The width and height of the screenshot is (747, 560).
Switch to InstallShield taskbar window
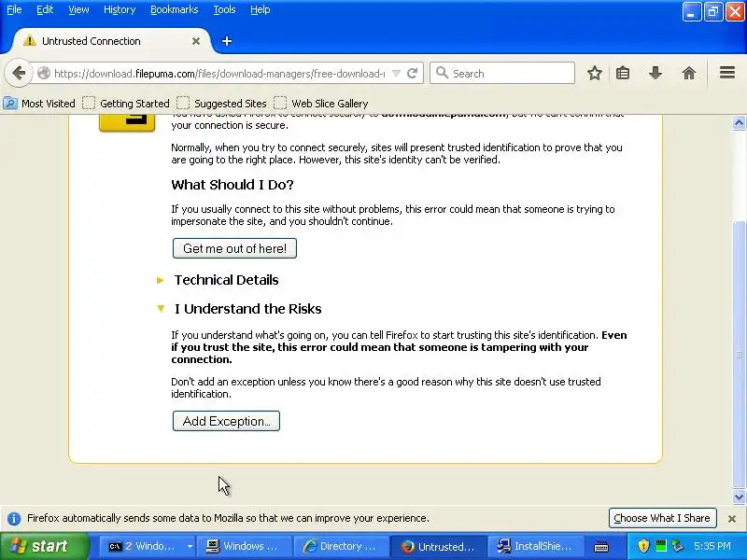535,546
